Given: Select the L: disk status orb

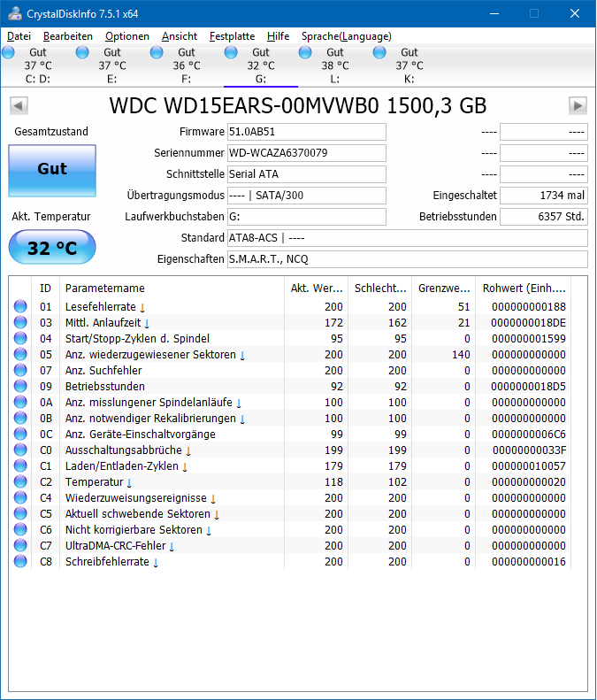Looking at the screenshot, I should [305, 52].
